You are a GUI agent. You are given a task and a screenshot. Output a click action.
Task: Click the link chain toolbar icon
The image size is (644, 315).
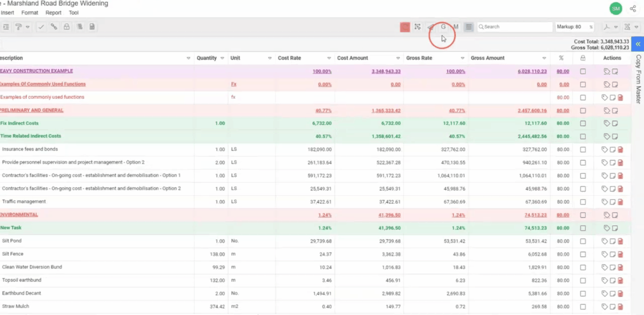point(54,27)
